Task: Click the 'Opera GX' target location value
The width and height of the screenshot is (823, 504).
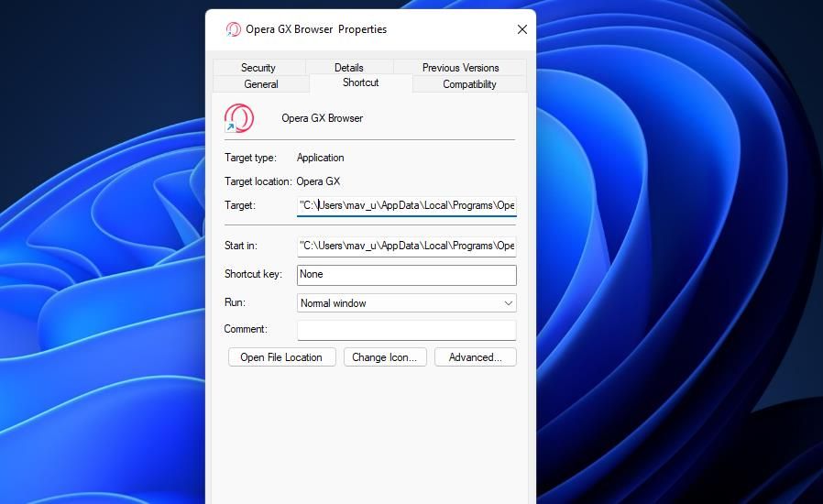Action: tap(318, 181)
